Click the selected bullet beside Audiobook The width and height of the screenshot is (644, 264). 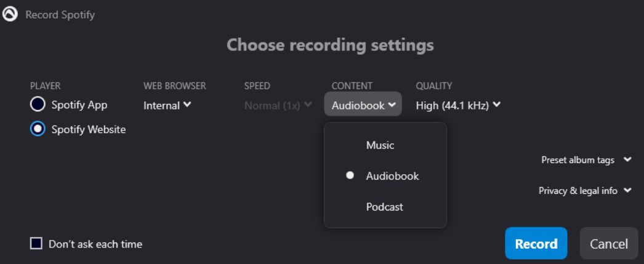point(350,176)
